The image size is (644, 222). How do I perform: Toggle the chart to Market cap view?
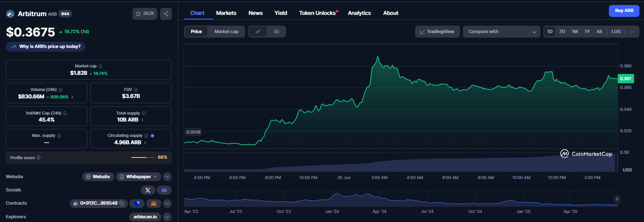[226, 31]
